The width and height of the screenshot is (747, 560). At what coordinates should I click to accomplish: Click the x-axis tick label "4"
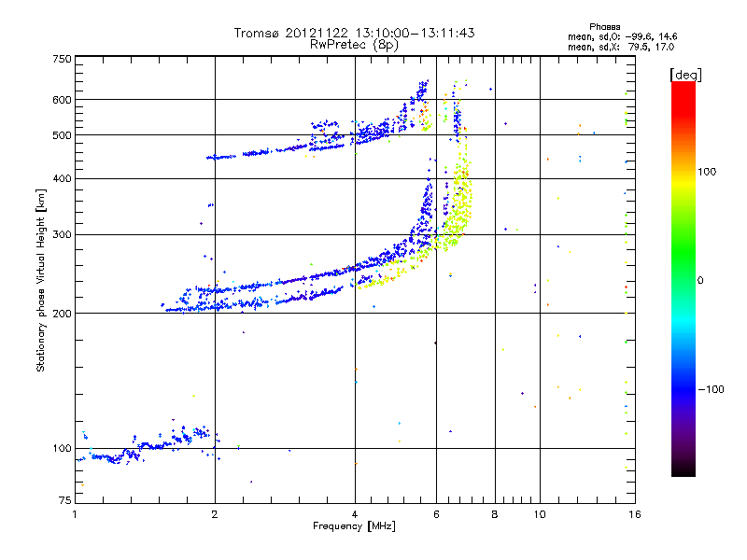(355, 514)
